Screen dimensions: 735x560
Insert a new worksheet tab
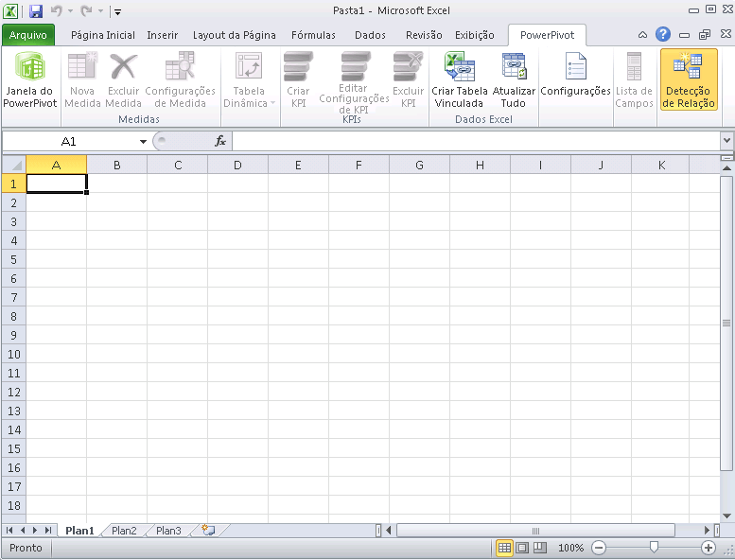(209, 530)
